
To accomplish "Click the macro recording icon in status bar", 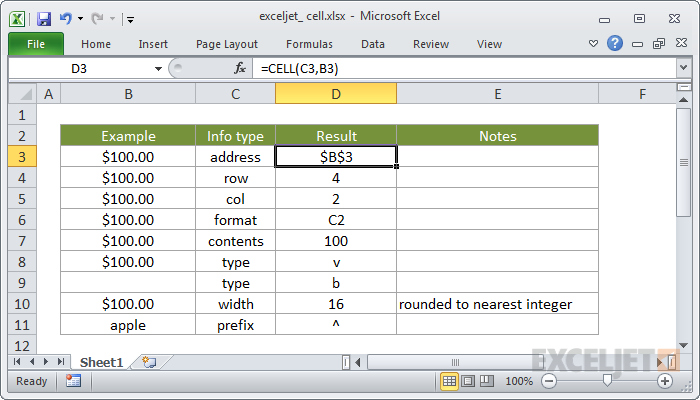I will click(x=73, y=381).
